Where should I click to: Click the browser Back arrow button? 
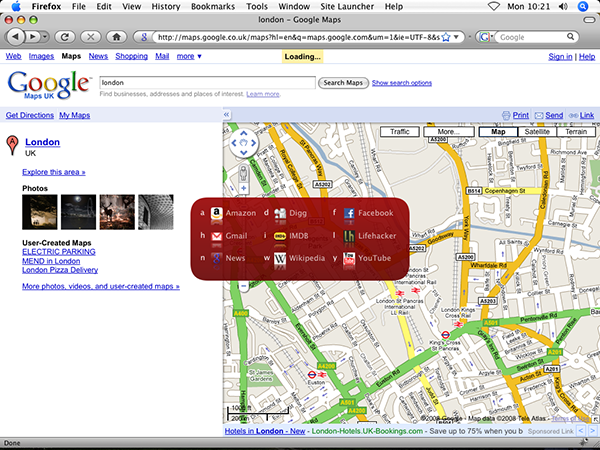(x=15, y=37)
